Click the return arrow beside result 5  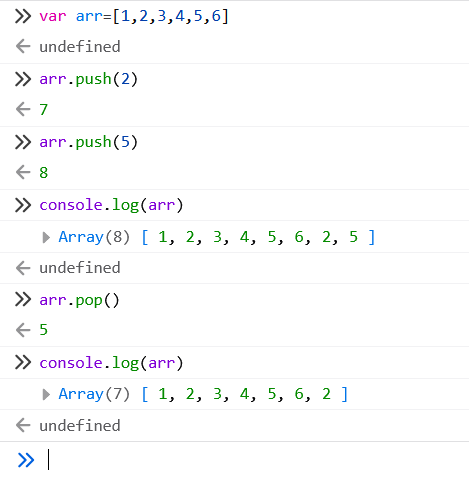coord(23,330)
